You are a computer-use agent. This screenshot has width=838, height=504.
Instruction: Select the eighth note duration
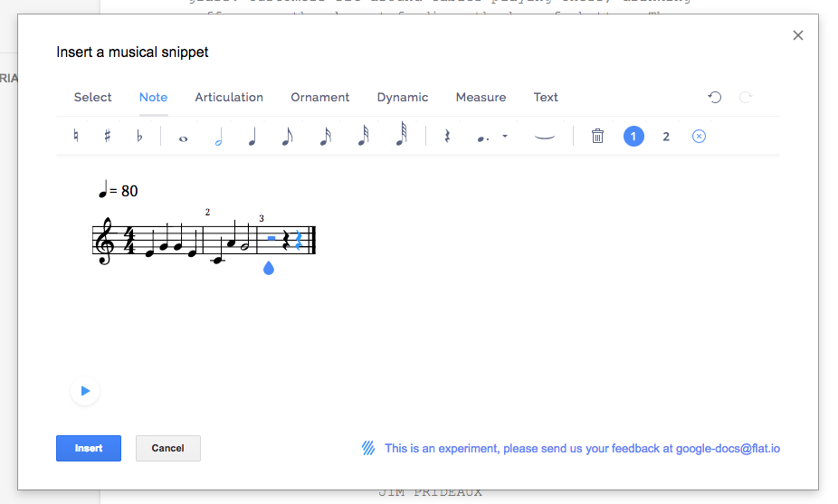287,137
